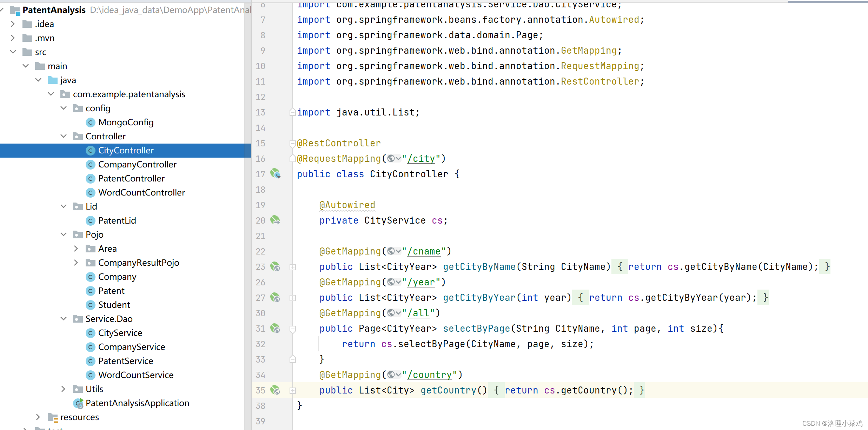Click request mapping gutter icon at line 23
868x430 pixels.
pos(275,267)
